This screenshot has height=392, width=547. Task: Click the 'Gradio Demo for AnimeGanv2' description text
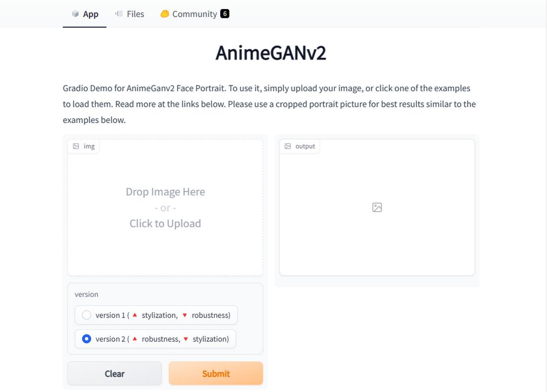(269, 104)
